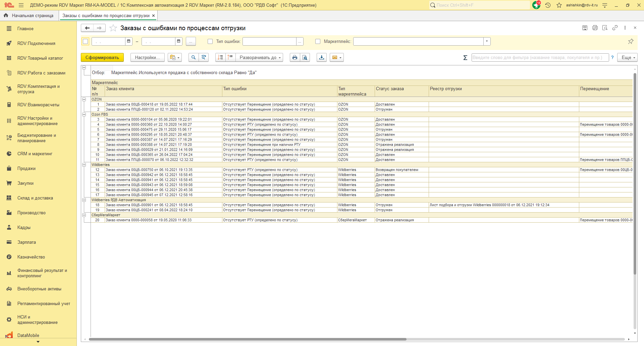Click the save report download icon

click(x=322, y=58)
